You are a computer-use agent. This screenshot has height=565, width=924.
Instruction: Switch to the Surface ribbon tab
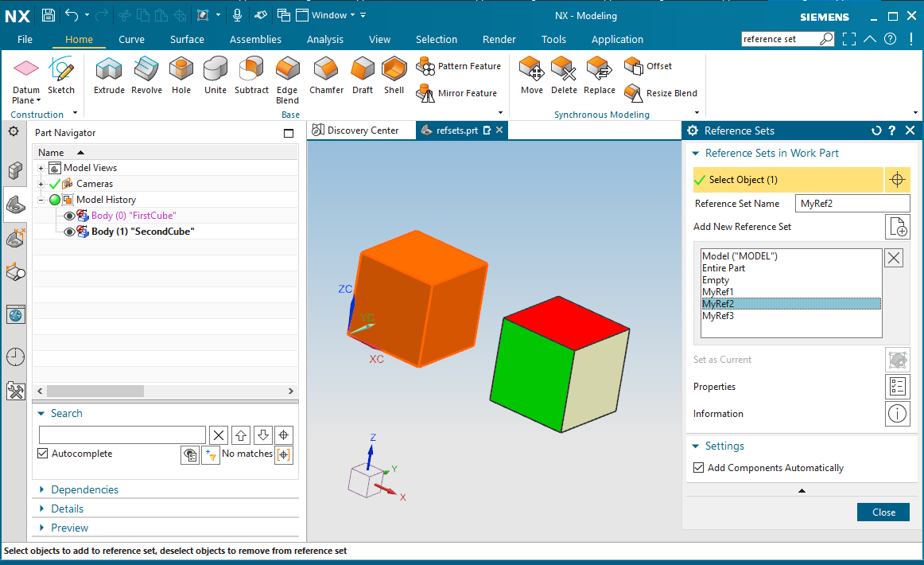tap(187, 40)
